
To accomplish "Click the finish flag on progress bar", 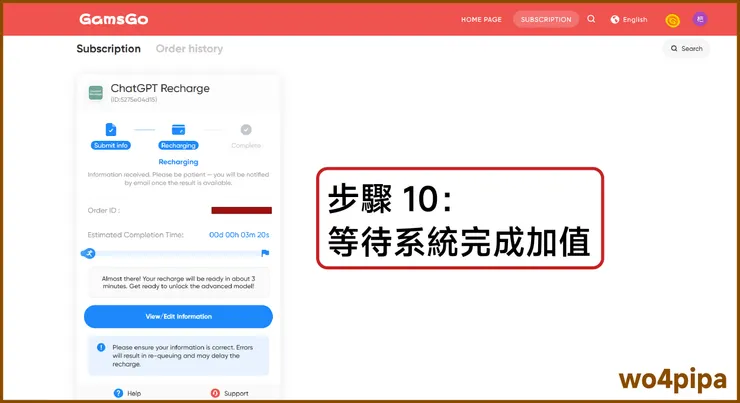I will pos(265,253).
